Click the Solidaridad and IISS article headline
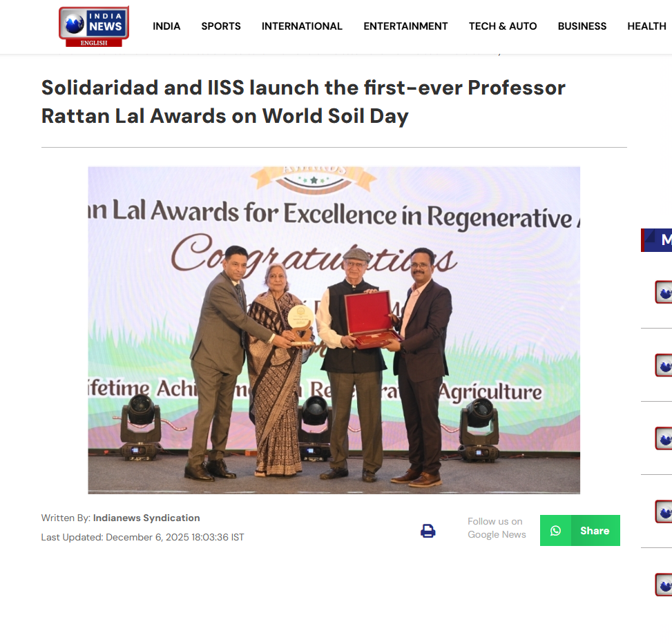This screenshot has width=672, height=644. point(303,101)
